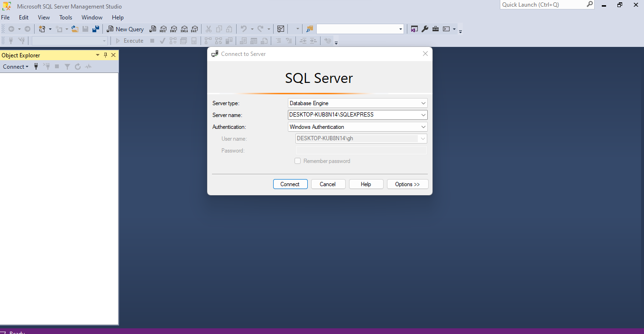Open the Database Engine Query icon
This screenshot has height=334, width=644.
153,29
